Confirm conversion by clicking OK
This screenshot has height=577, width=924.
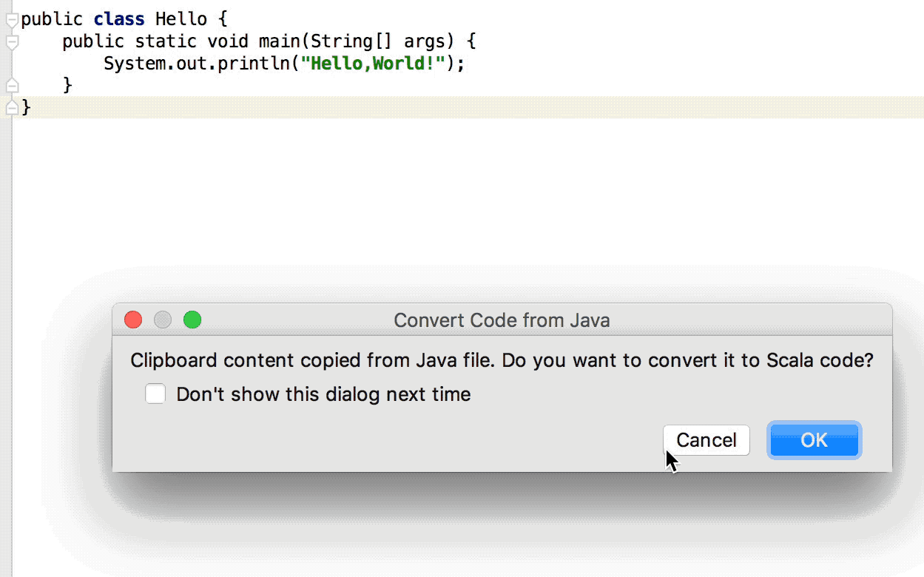[814, 440]
